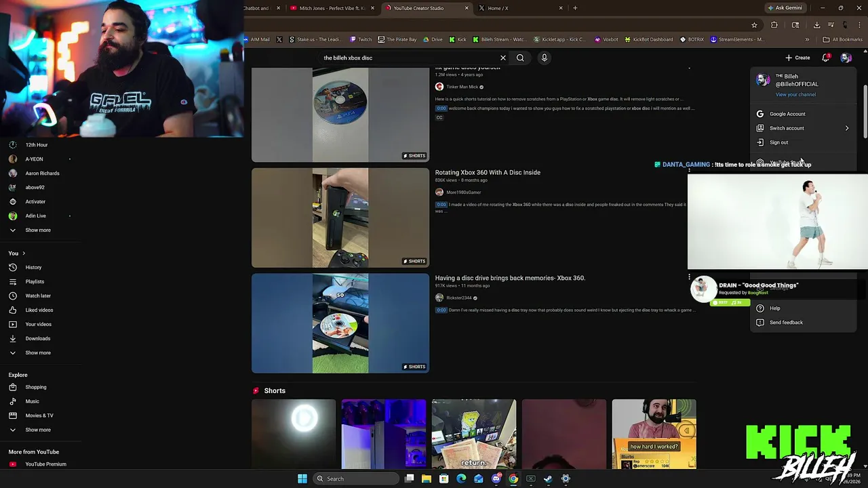Open the Rotating Xbox 360 With A Disc Inside video

coord(488,172)
